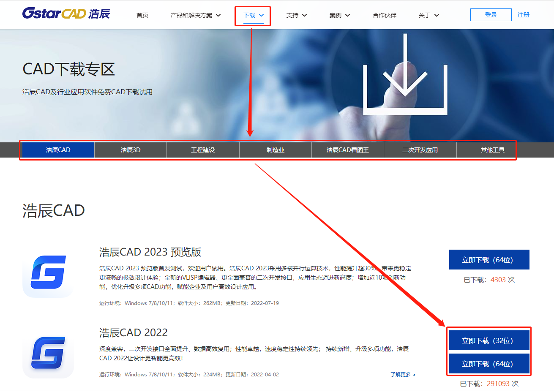Expand the 下载 dropdown menu
554x392 pixels.
(x=253, y=15)
